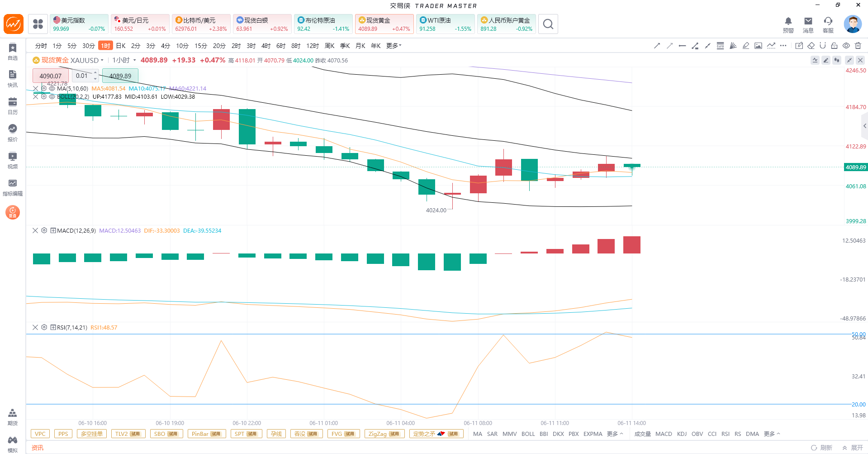Click the 0.01 lot size field
The image size is (868, 454).
click(x=85, y=76)
